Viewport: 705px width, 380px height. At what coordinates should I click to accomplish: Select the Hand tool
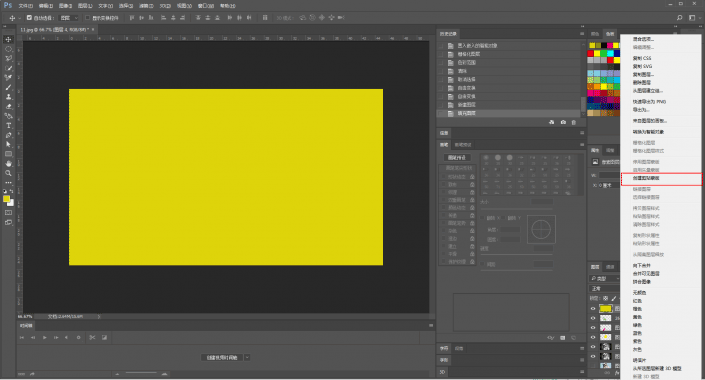[x=8, y=164]
